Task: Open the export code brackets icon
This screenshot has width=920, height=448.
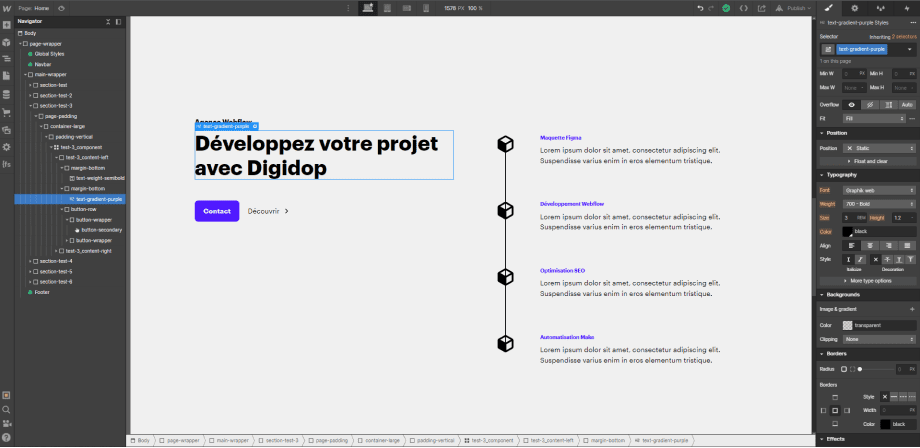Action: coord(743,8)
